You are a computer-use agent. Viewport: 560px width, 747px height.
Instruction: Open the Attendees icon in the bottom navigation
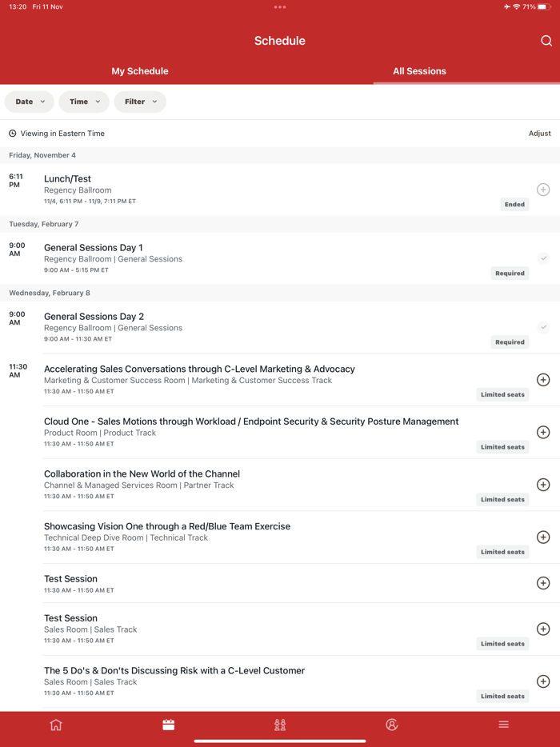coord(278,724)
